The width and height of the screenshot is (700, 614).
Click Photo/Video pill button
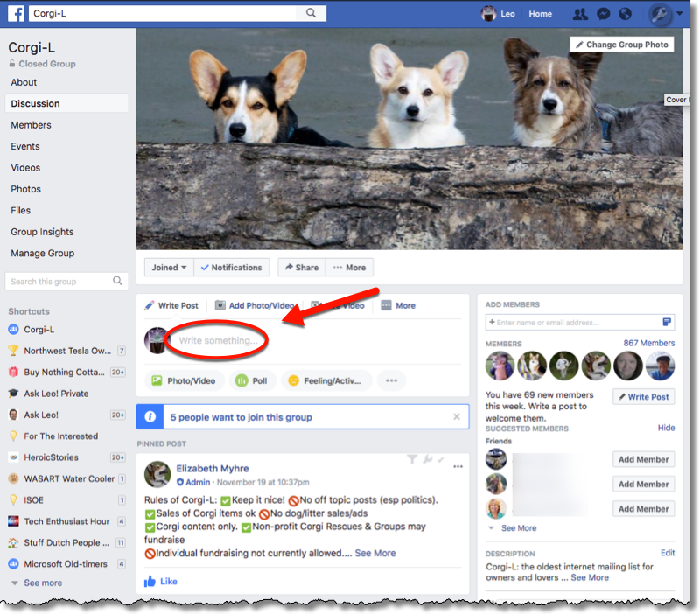[x=184, y=380]
